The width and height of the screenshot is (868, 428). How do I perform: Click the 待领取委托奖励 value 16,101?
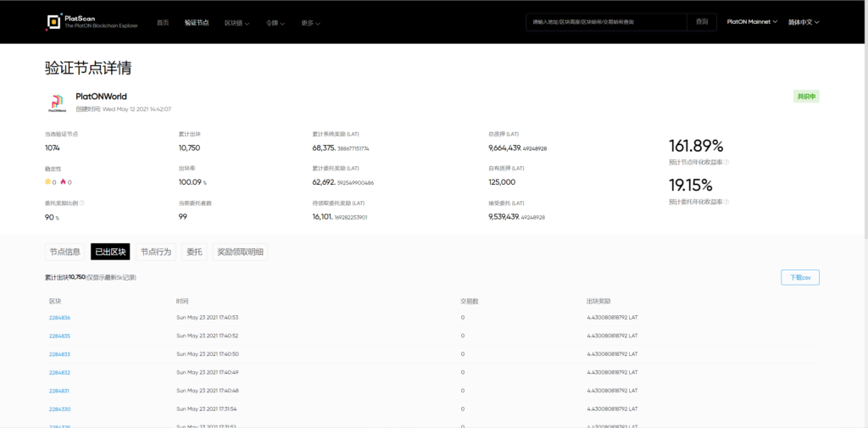click(x=340, y=217)
